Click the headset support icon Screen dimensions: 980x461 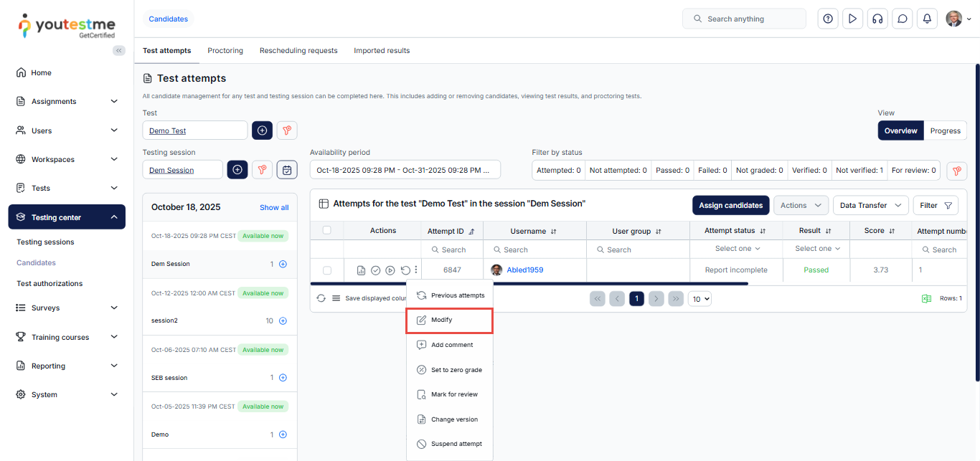877,19
